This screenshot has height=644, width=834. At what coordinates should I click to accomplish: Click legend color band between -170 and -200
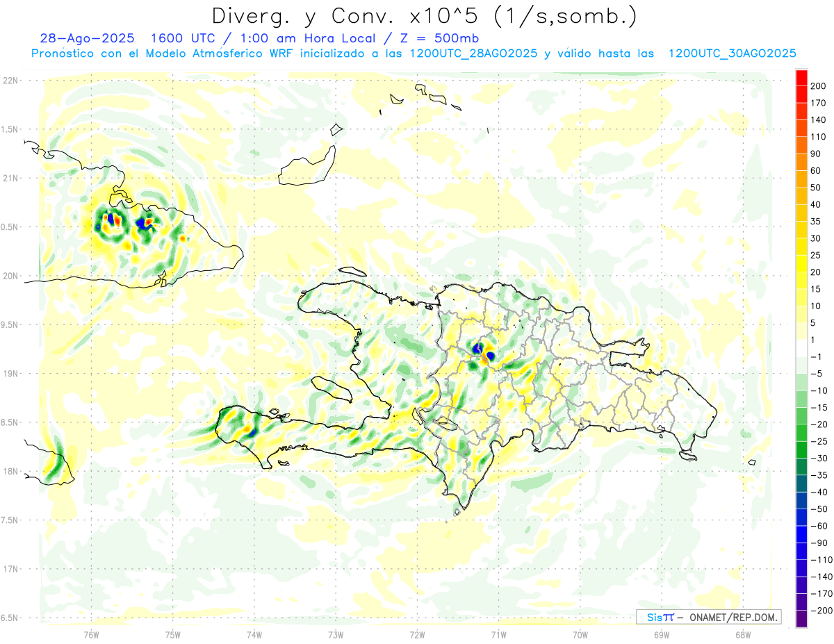[x=802, y=602]
